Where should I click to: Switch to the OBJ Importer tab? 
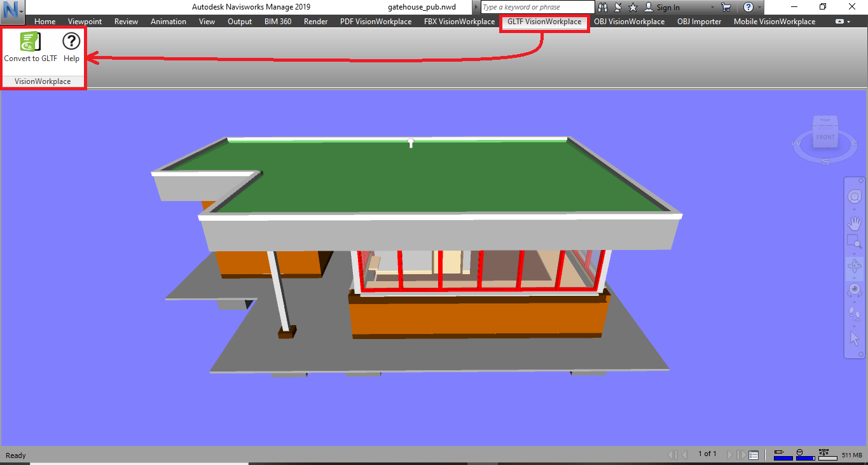tap(699, 22)
